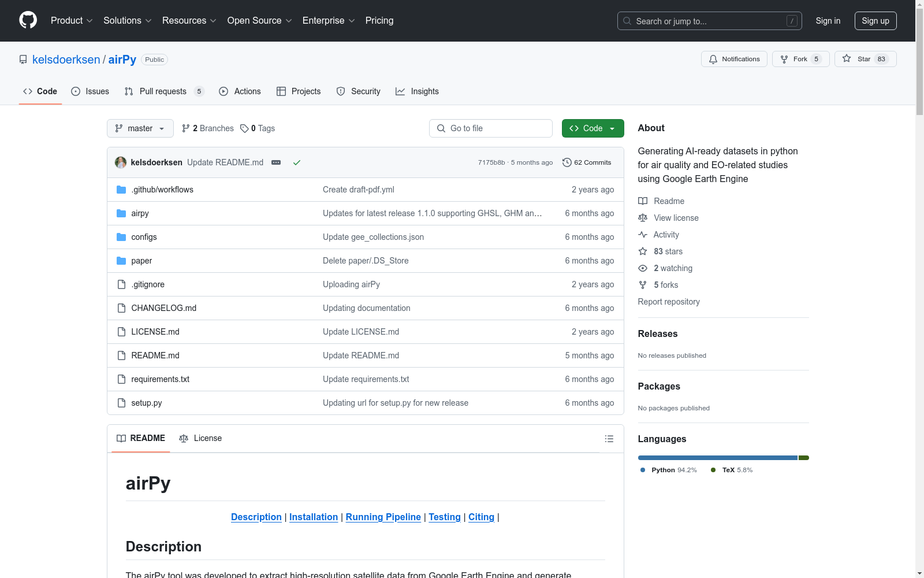Click the paper folder icon
The height and width of the screenshot is (578, 924).
point(121,261)
